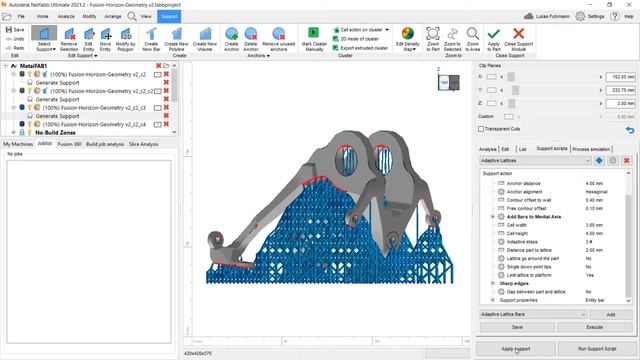This screenshot has width=640, height=360.
Task: Expand the Edit Support group dropdown
Action: point(96,56)
